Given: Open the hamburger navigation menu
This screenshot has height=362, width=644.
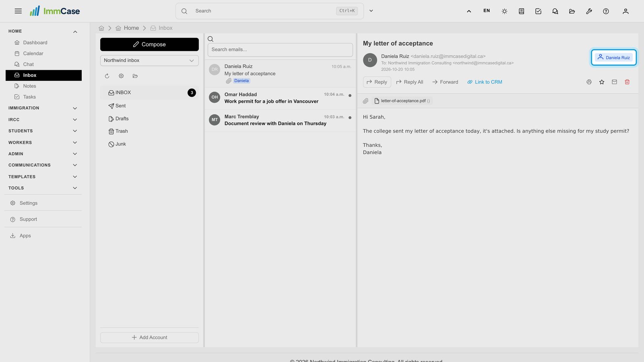Looking at the screenshot, I should [x=18, y=11].
